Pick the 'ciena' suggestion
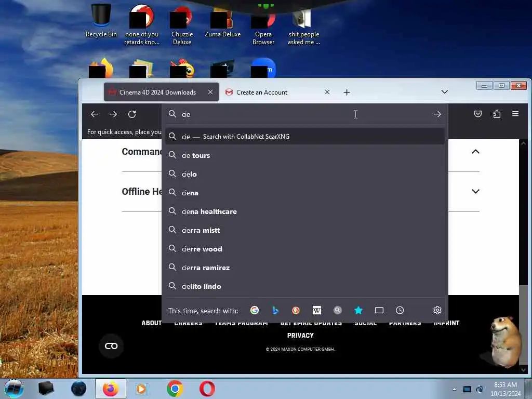532x399 pixels. (x=304, y=193)
